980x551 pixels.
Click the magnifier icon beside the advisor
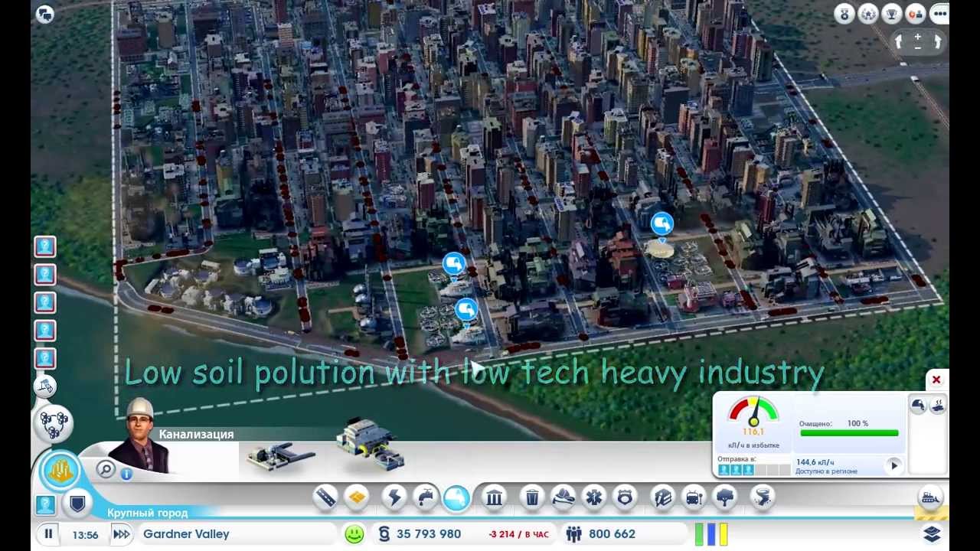point(106,469)
